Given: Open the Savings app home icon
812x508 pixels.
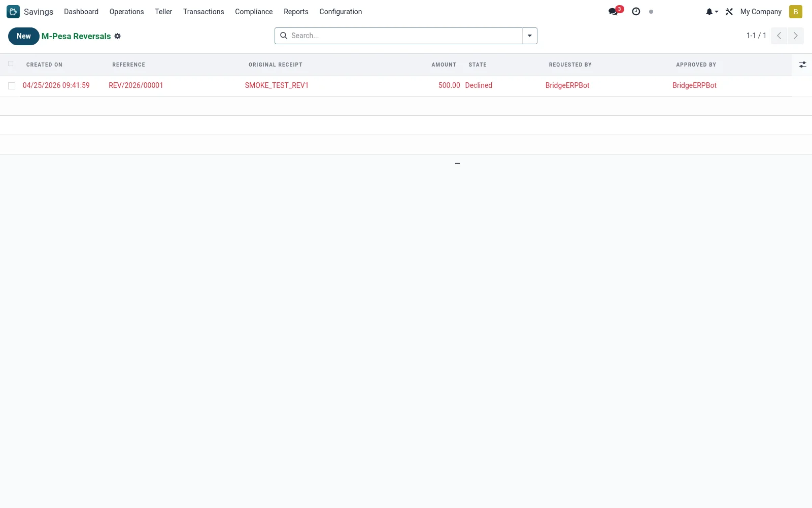Looking at the screenshot, I should (x=13, y=11).
